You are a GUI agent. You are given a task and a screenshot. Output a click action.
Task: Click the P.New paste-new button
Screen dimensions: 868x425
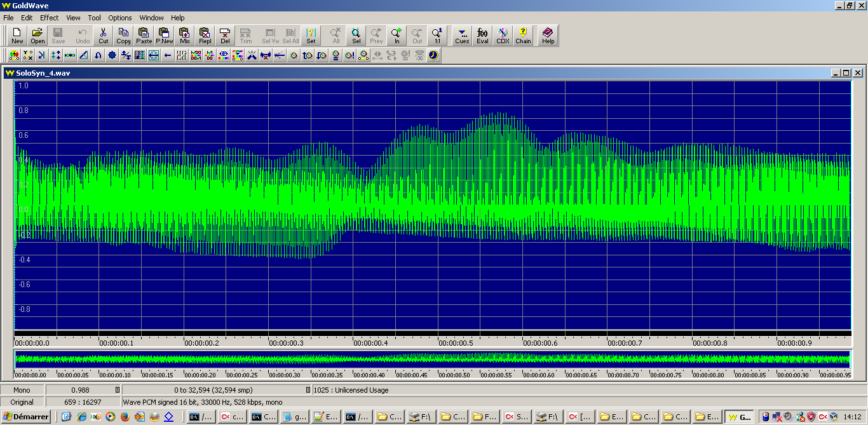[x=164, y=36]
